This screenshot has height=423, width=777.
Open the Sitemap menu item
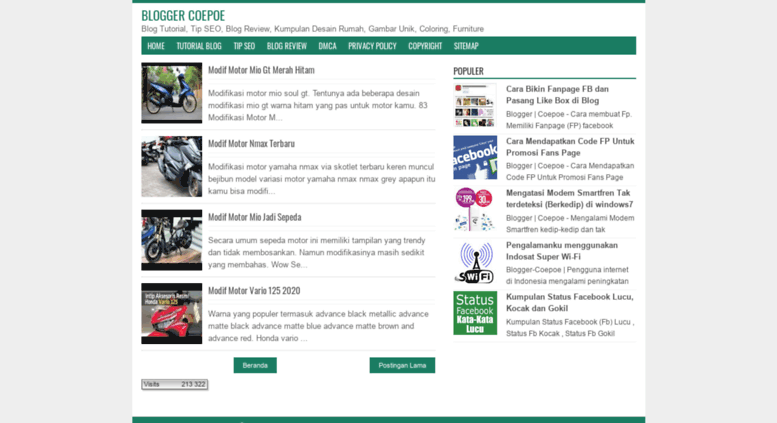tap(466, 46)
